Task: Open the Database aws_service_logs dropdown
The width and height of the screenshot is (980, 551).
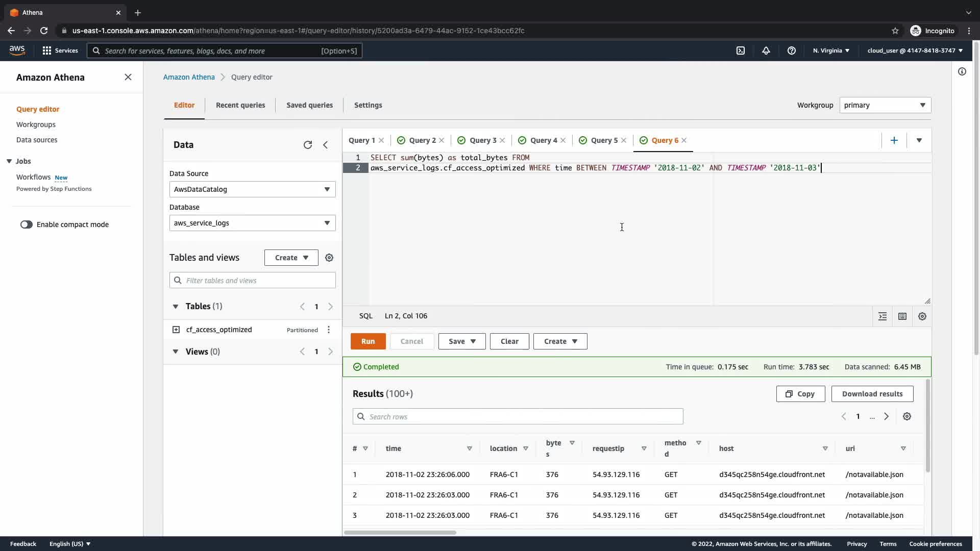Action: pos(252,223)
